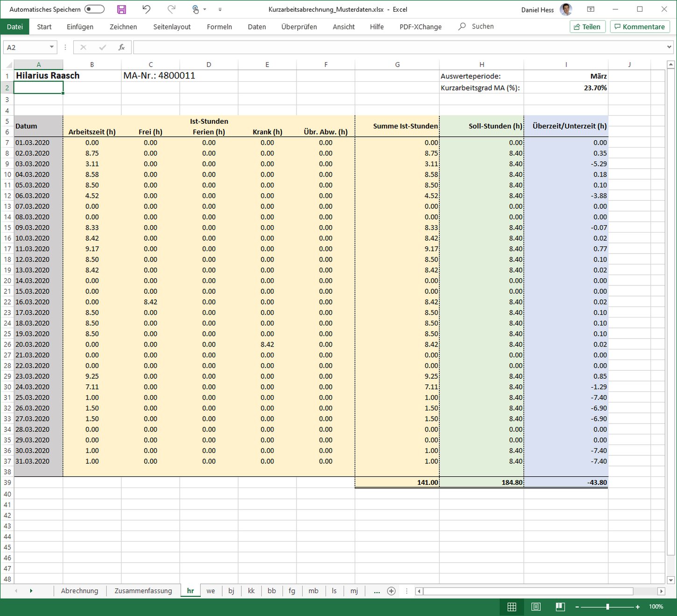677x616 pixels.
Task: Open the Kommentare button
Action: point(640,27)
